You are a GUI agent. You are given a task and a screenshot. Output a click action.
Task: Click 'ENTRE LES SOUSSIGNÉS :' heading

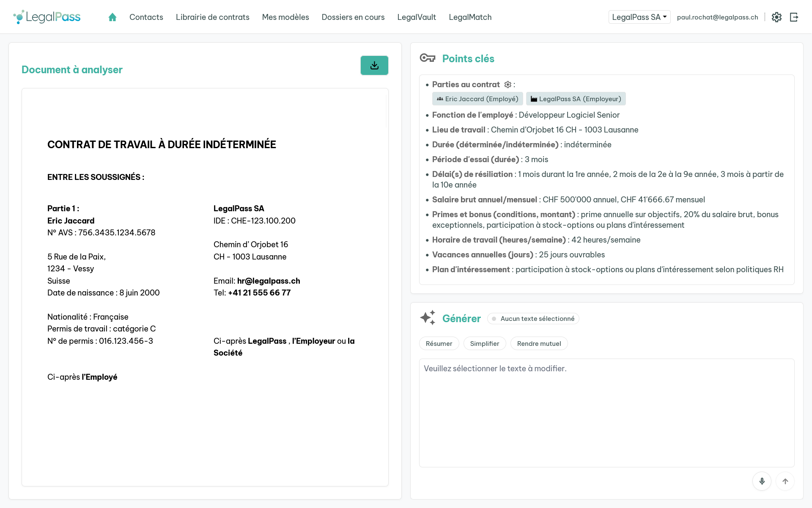point(96,177)
